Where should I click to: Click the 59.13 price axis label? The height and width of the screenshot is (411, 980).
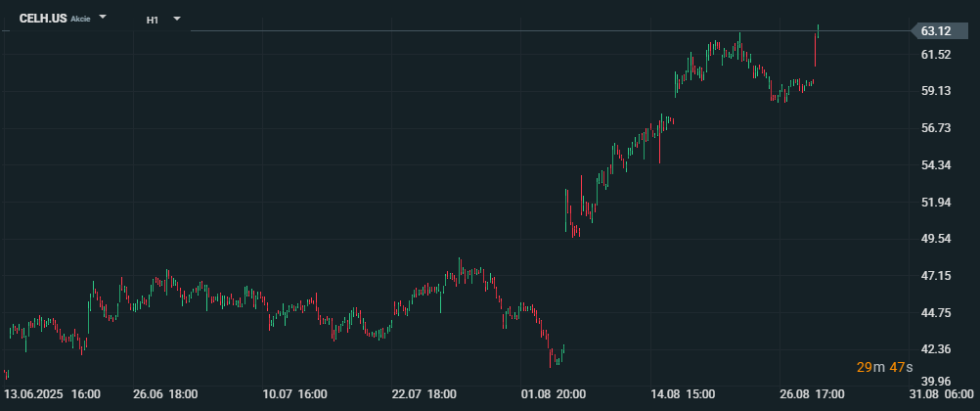pyautogui.click(x=936, y=91)
